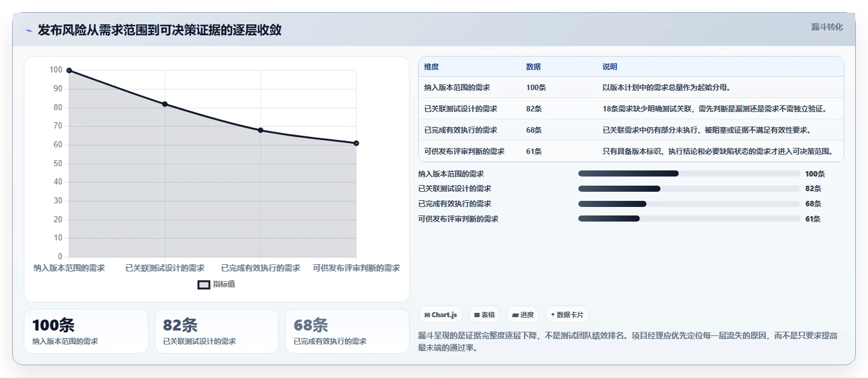Click the 数据 column header
Viewport: 868px width, 378px height.
pos(534,67)
